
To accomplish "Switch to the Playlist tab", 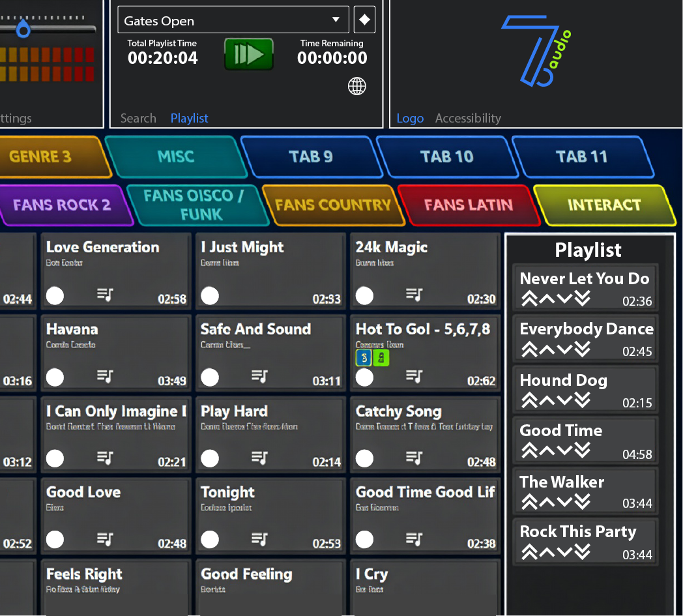I will [189, 118].
